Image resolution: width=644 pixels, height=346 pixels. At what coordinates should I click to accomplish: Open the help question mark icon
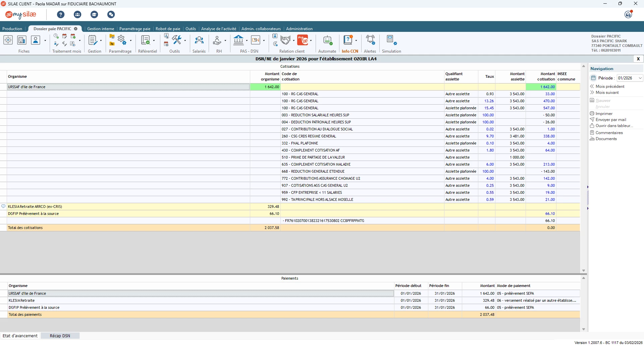click(x=61, y=14)
